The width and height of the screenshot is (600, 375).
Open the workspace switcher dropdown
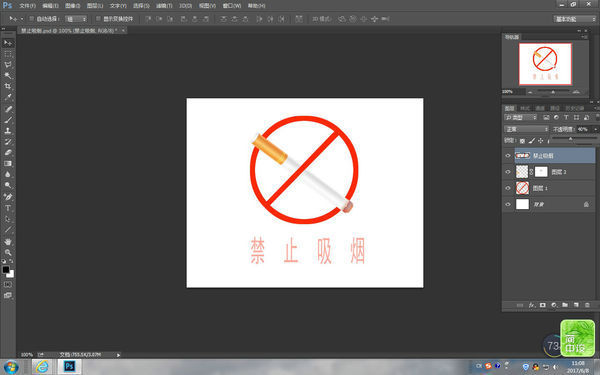[x=575, y=19]
